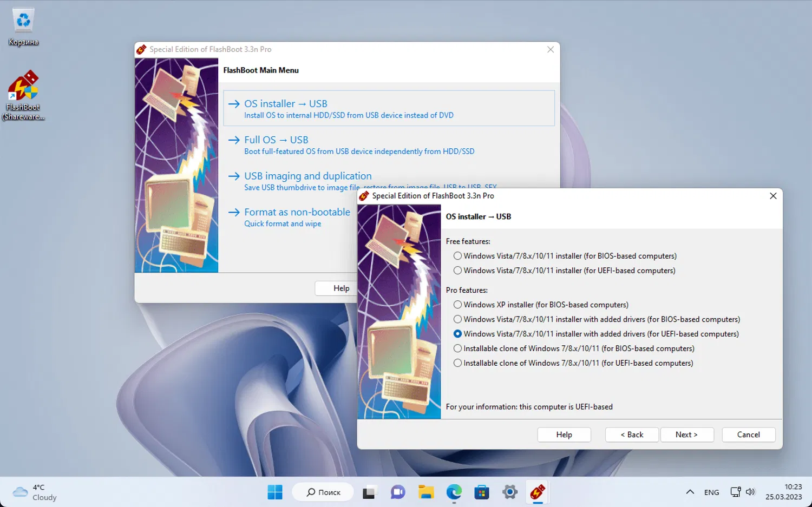
Task: Open the clock showing 10:23 25.03.2023
Action: (x=784, y=492)
